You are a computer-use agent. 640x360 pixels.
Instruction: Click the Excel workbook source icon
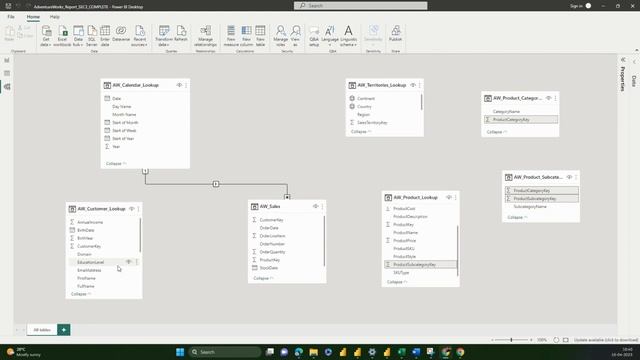pos(62,36)
